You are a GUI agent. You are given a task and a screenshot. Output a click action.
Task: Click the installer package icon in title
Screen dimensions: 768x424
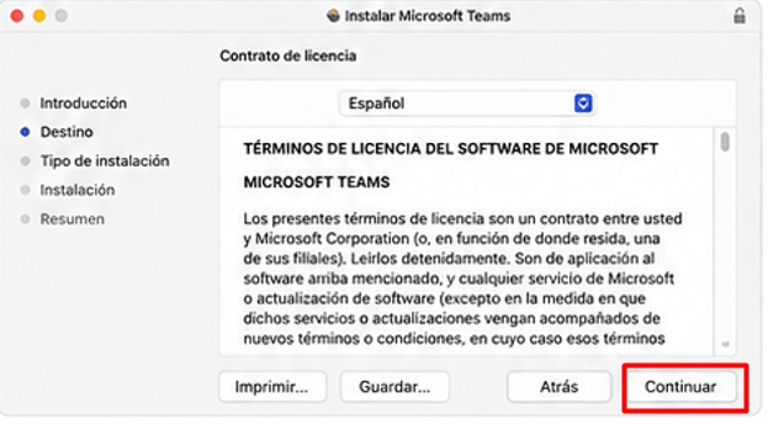tap(334, 16)
